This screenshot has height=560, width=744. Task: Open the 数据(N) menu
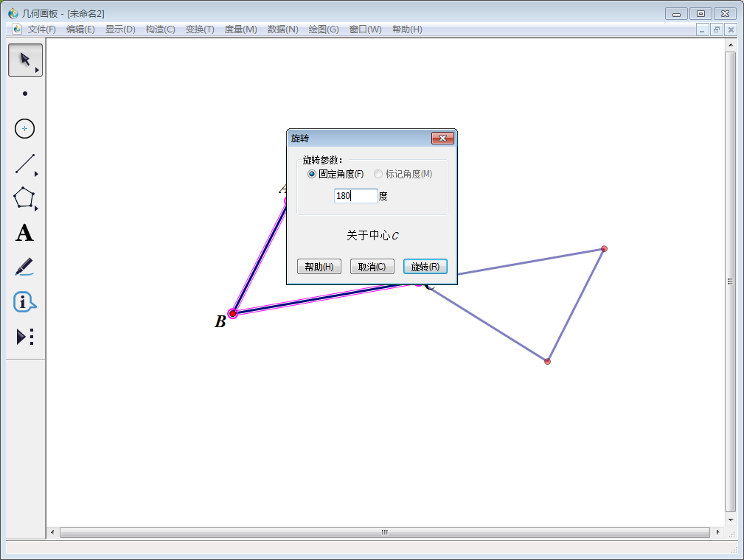tap(283, 29)
